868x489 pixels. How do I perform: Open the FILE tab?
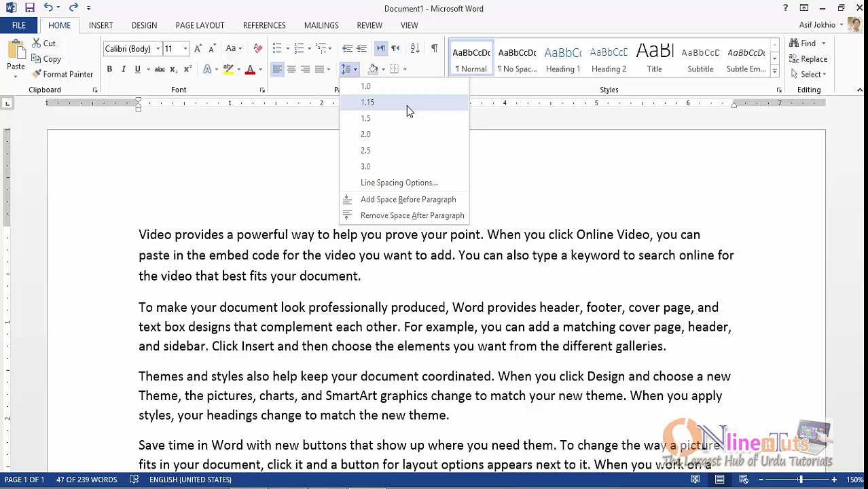(x=19, y=25)
